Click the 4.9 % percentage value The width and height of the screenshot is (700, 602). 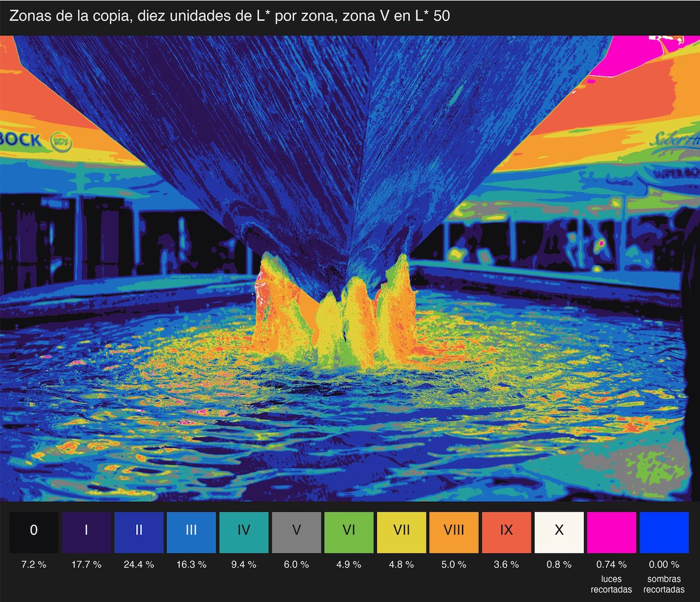349,564
